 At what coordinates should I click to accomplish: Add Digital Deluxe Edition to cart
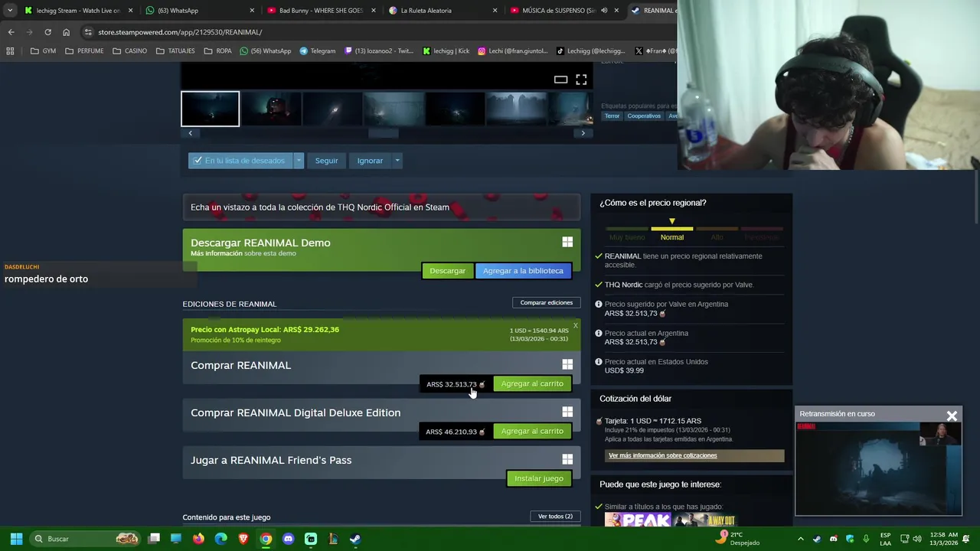(532, 432)
